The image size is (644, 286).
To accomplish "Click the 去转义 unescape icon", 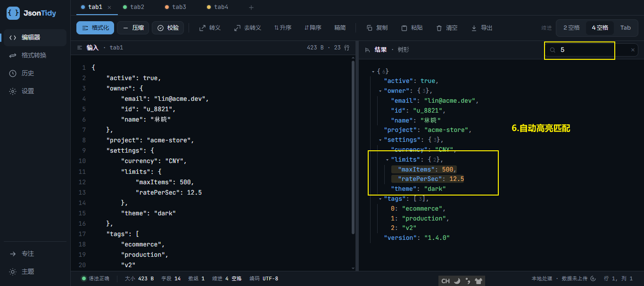I will click(237, 28).
